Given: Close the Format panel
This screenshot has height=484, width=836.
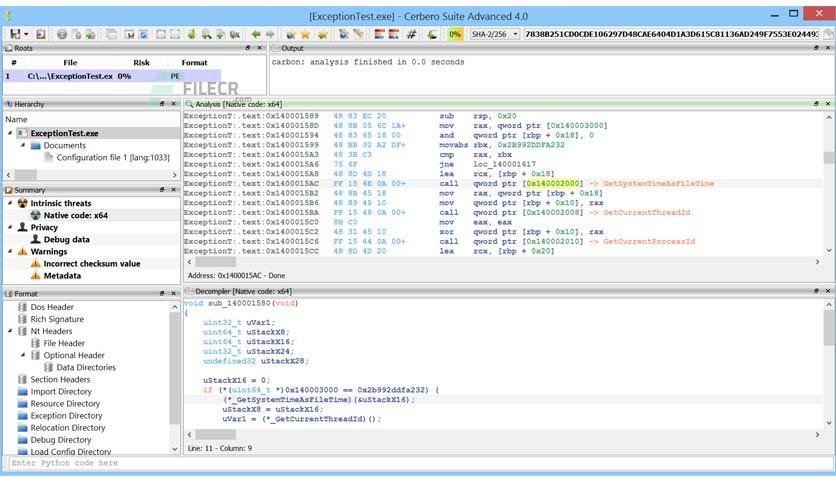Looking at the screenshot, I should [x=174, y=293].
